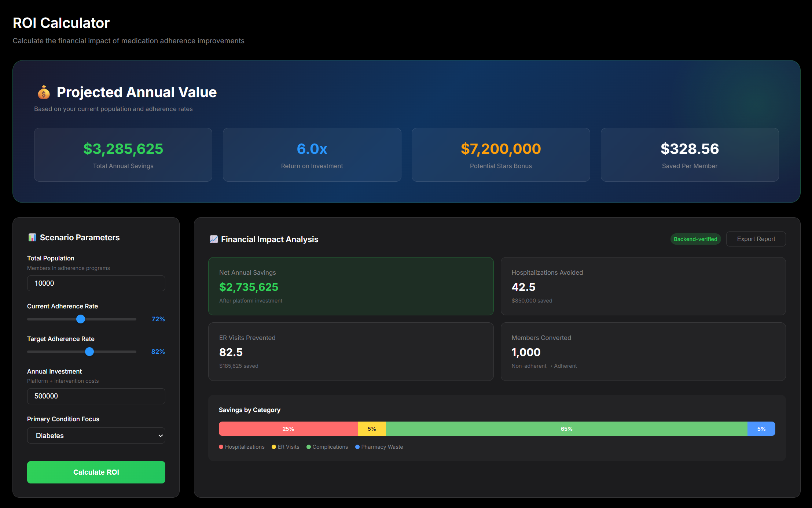The width and height of the screenshot is (812, 508).
Task: Expand the Diabetes selection chevron
Action: (160, 435)
